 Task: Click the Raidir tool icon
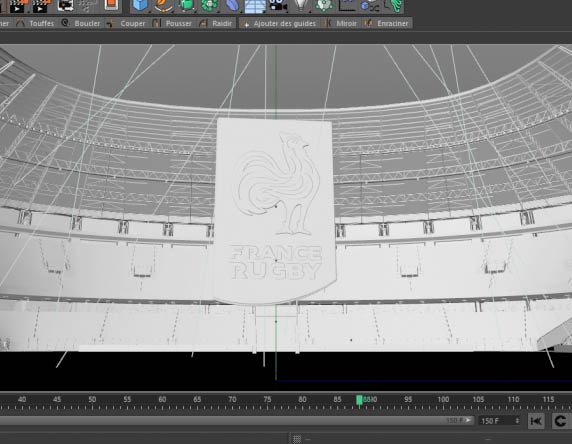coord(203,23)
